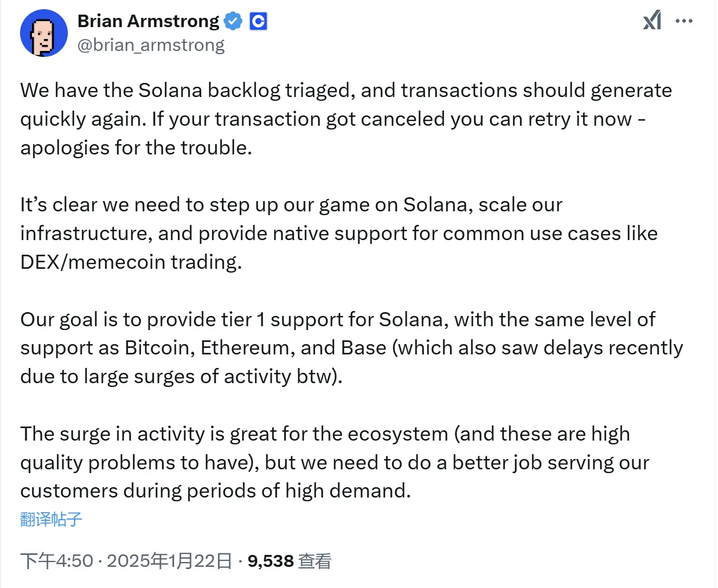Click the Coinbase square affiliation badge

pos(258,21)
